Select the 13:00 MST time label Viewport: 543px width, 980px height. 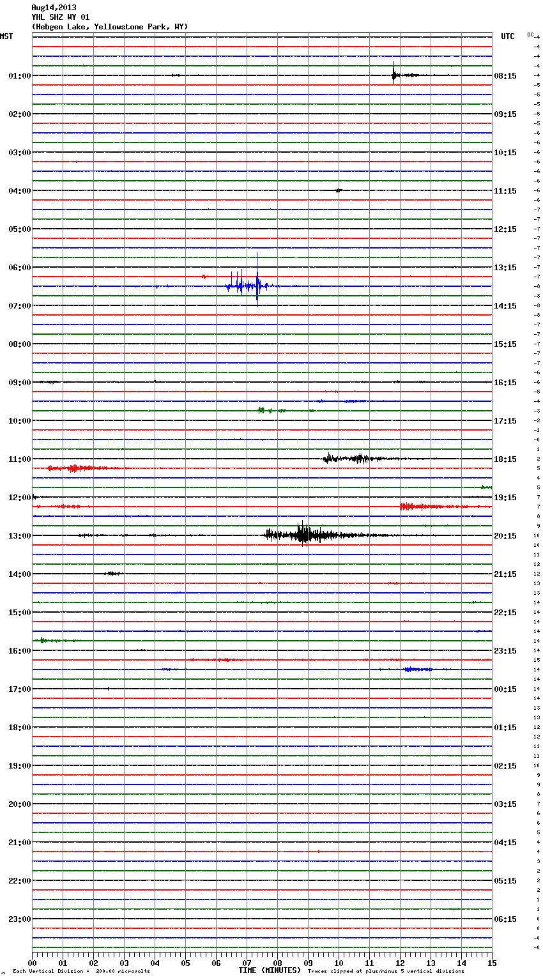click(x=19, y=536)
